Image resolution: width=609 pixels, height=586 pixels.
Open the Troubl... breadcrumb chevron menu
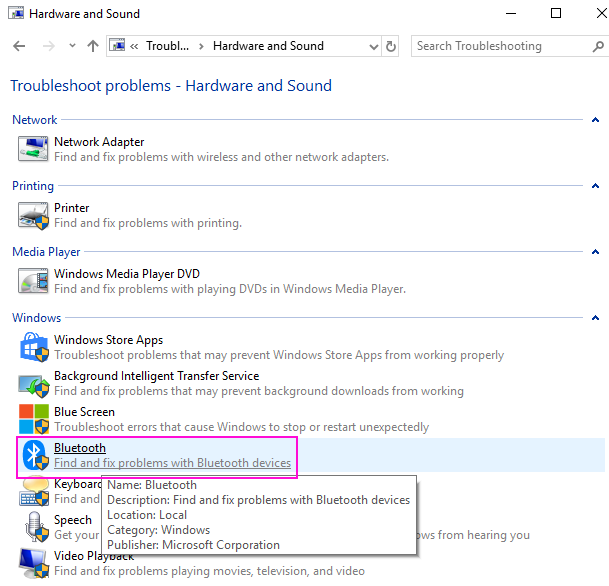point(201,47)
